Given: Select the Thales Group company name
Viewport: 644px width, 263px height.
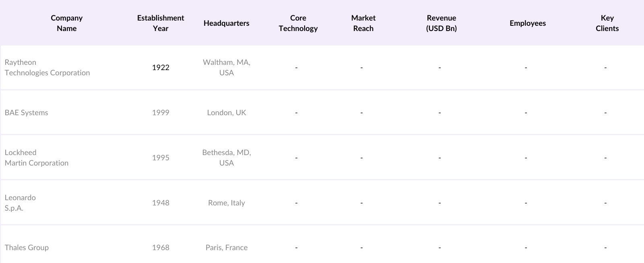Looking at the screenshot, I should (27, 248).
